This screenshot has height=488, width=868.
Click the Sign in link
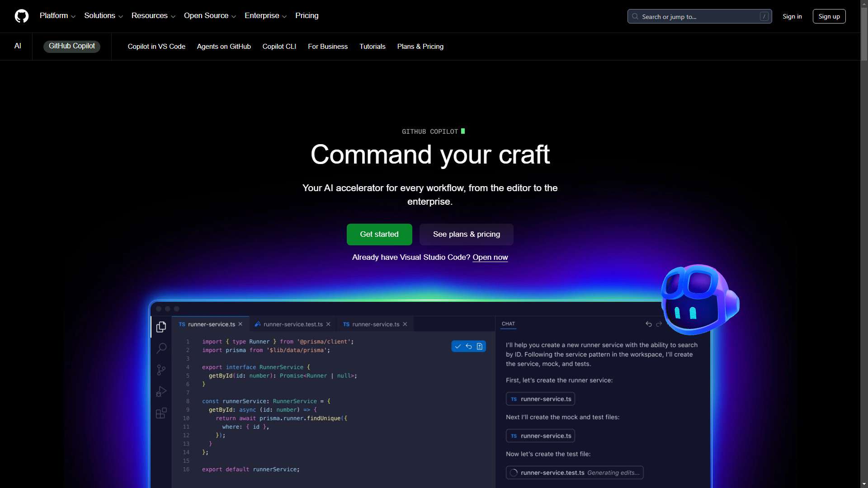click(x=792, y=16)
